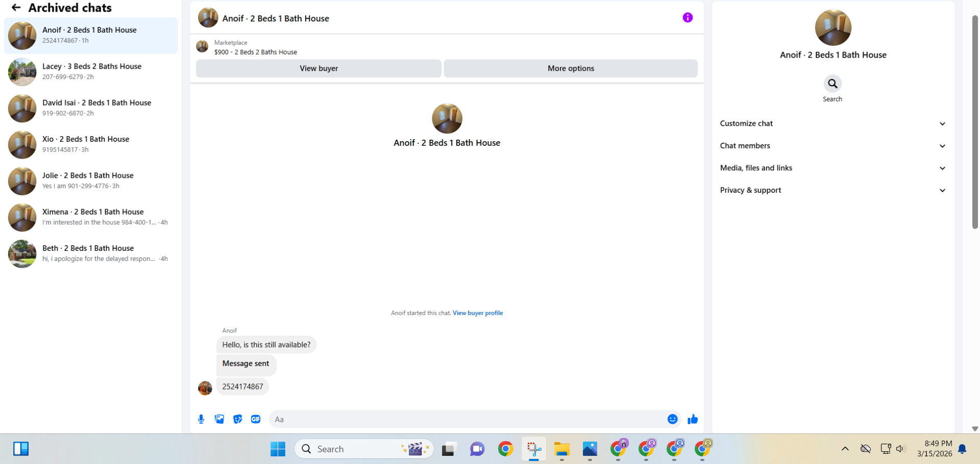980x464 pixels.
Task: Click sender avatar beside 2524174867 message
Action: point(205,388)
